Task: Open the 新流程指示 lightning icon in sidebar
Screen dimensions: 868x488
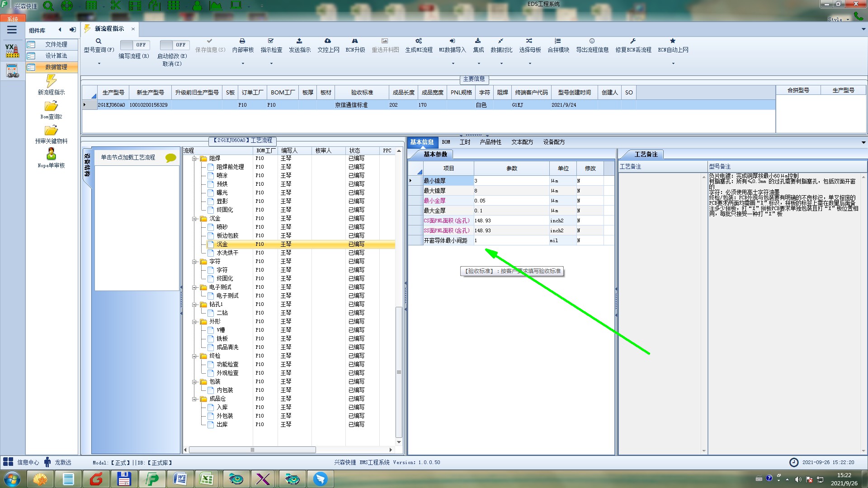Action: 51,81
